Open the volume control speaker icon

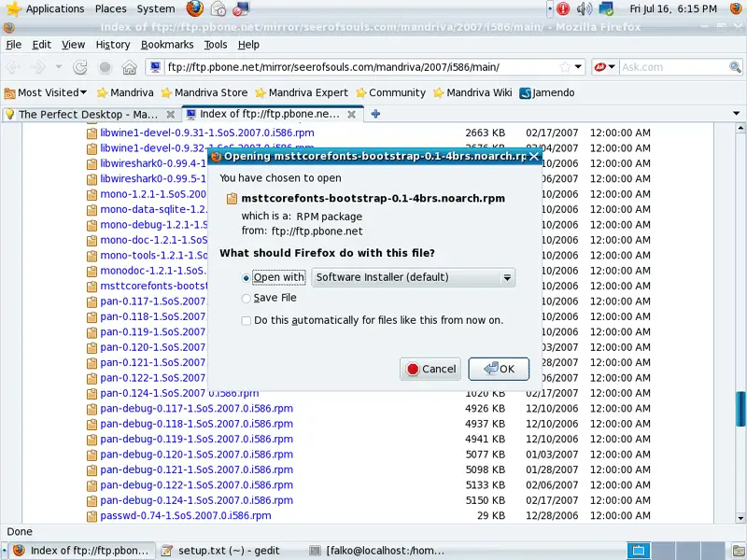pos(585,8)
